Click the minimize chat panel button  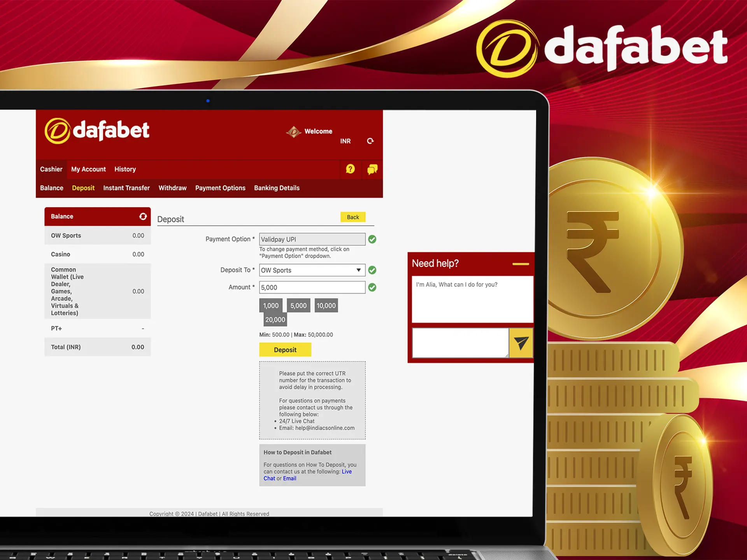coord(517,264)
